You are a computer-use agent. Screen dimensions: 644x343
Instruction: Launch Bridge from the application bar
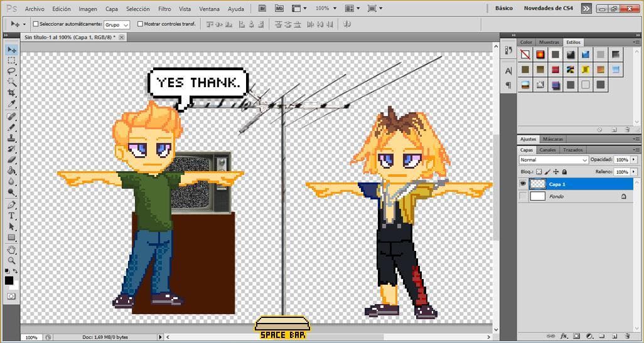coord(263,8)
